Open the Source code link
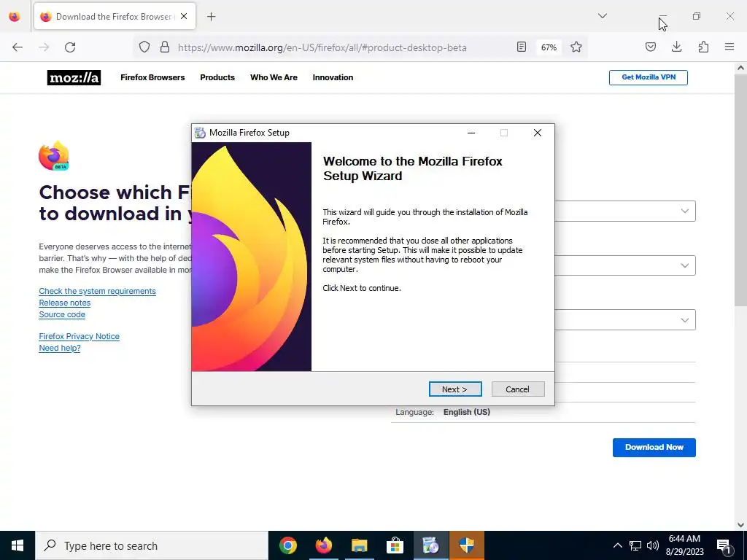Image resolution: width=747 pixels, height=560 pixels. pos(62,314)
